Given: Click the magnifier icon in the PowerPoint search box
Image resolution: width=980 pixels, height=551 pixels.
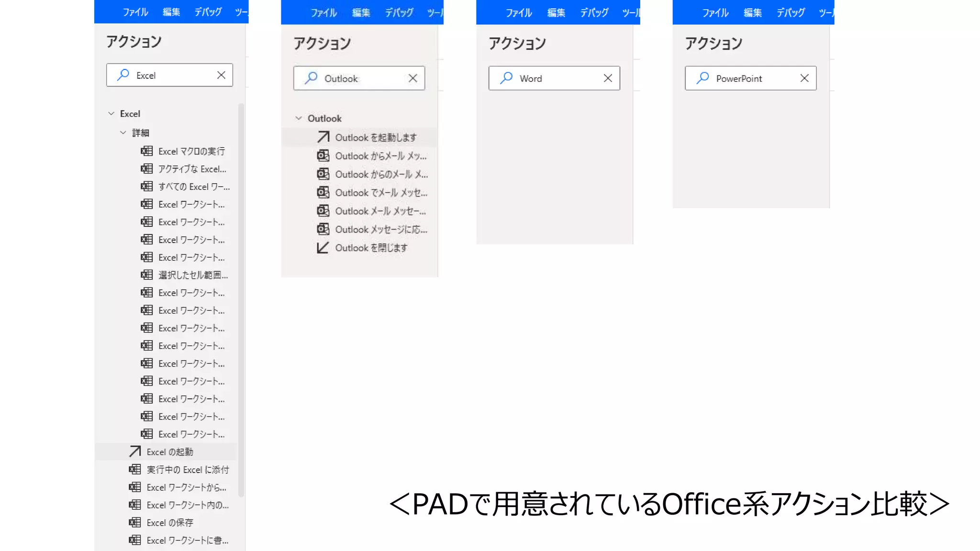Looking at the screenshot, I should [702, 77].
